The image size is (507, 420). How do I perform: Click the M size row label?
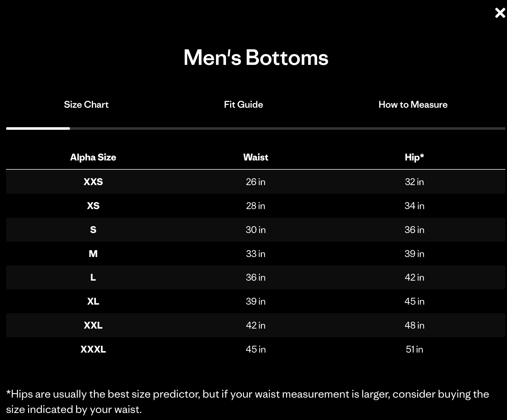pos(93,254)
